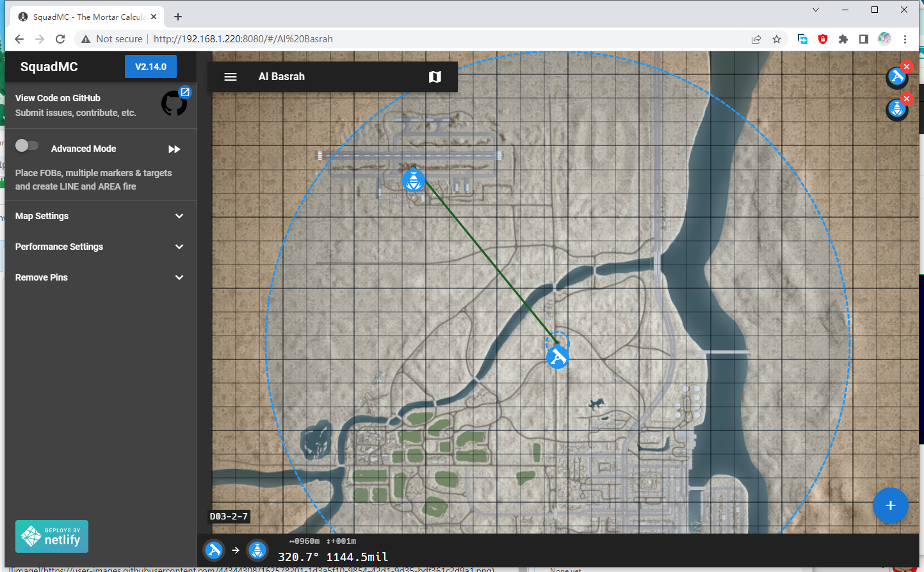924x572 pixels.
Task: Open the browser three-dot menu
Action: 905,39
